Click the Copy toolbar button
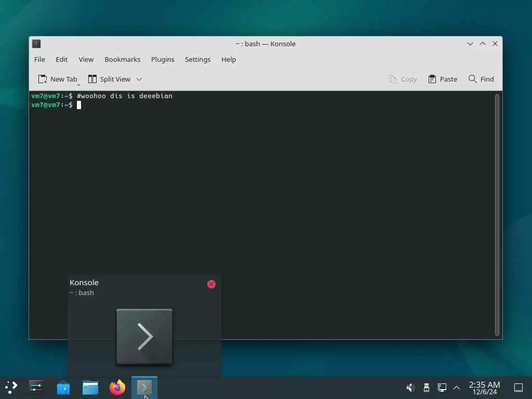Image resolution: width=532 pixels, height=399 pixels. click(x=403, y=79)
